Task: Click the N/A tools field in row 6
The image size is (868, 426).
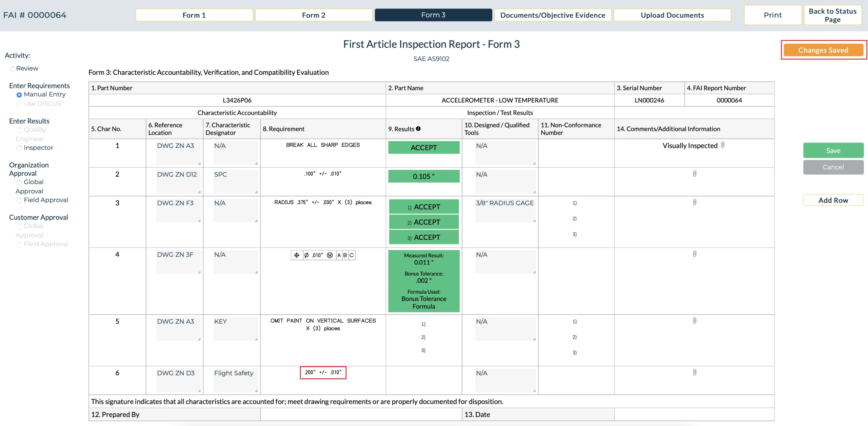Action: point(506,380)
